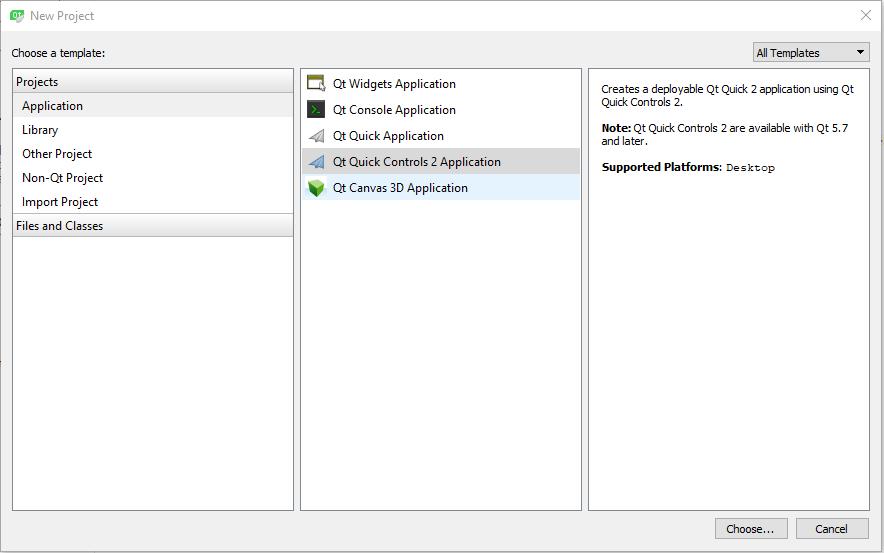Select the Non-Qt Project category
The height and width of the screenshot is (553, 884).
153,178
